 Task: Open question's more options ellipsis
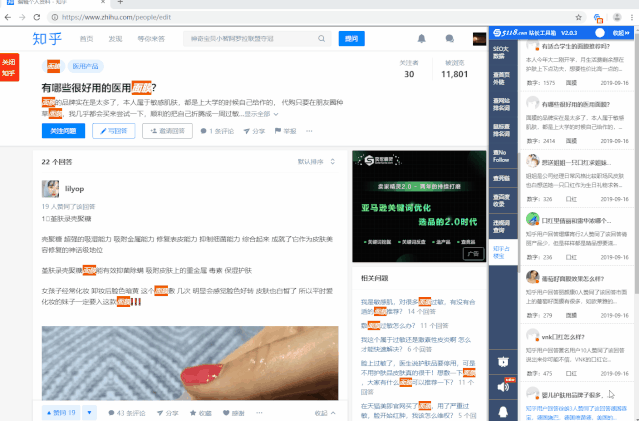coord(309,131)
